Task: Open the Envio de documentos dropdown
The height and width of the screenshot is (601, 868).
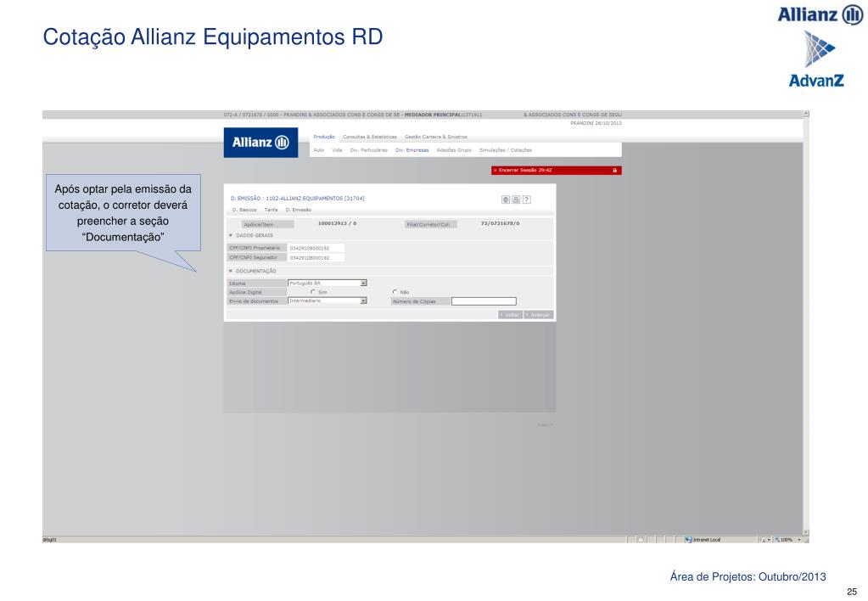Action: coord(328,300)
